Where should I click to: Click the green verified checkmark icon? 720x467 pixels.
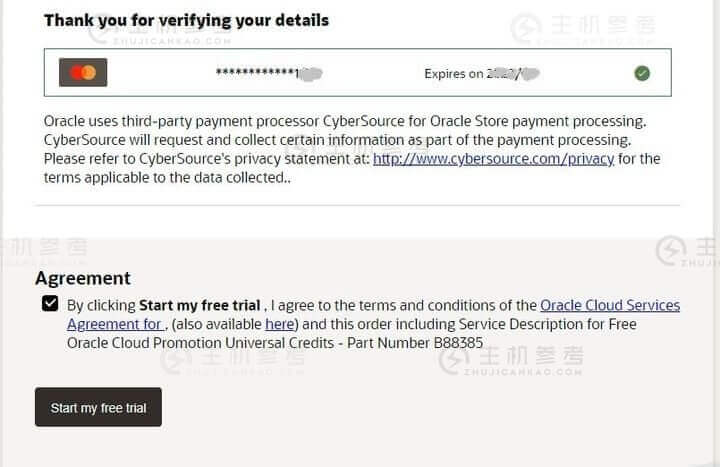click(642, 73)
